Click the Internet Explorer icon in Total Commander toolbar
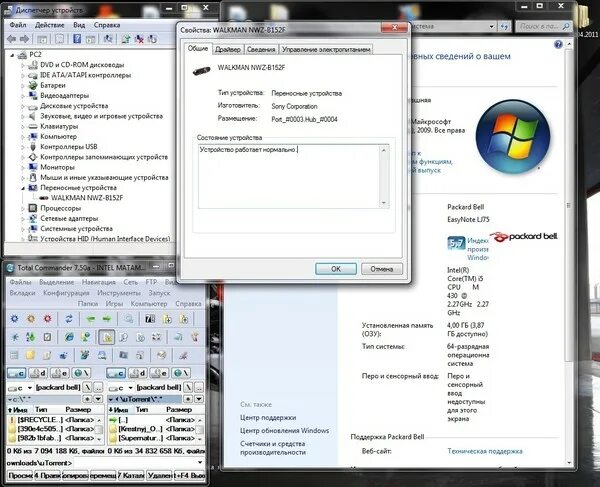This screenshot has width=600, height=487. (x=69, y=337)
